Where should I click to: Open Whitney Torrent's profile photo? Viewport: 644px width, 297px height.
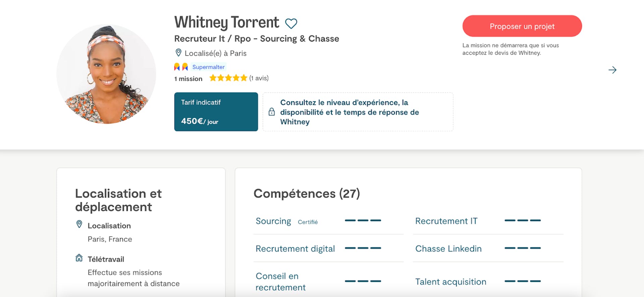click(106, 74)
